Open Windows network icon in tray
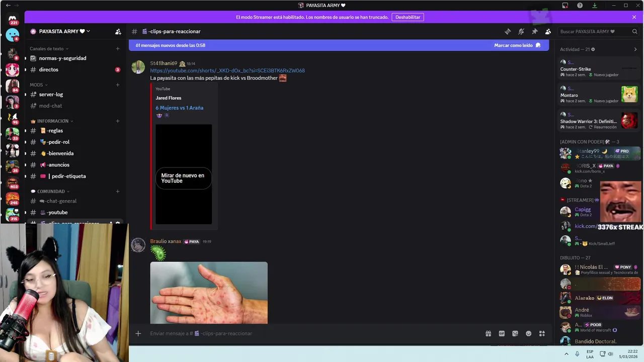644x362 pixels. tap(601, 354)
